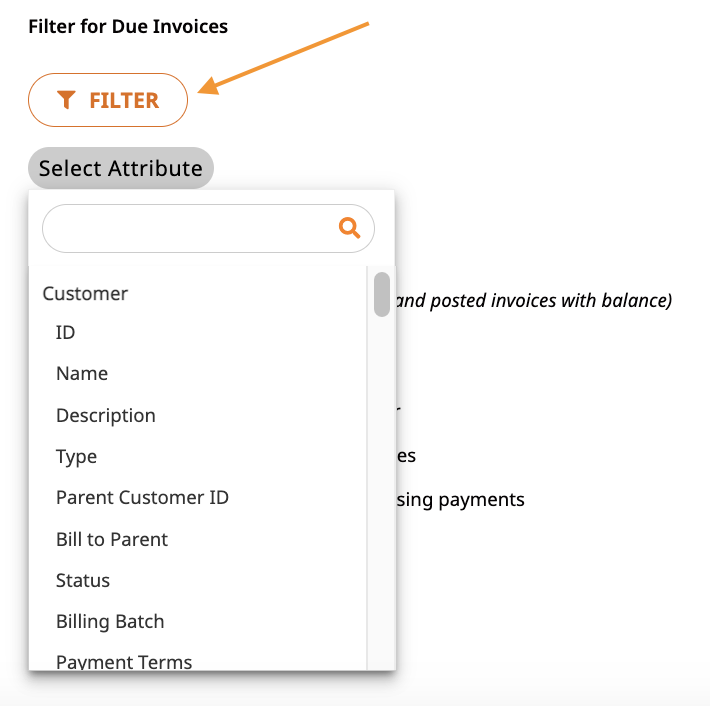Open the Select Attribute dropdown
Viewport: 710px width, 706px height.
coord(120,168)
